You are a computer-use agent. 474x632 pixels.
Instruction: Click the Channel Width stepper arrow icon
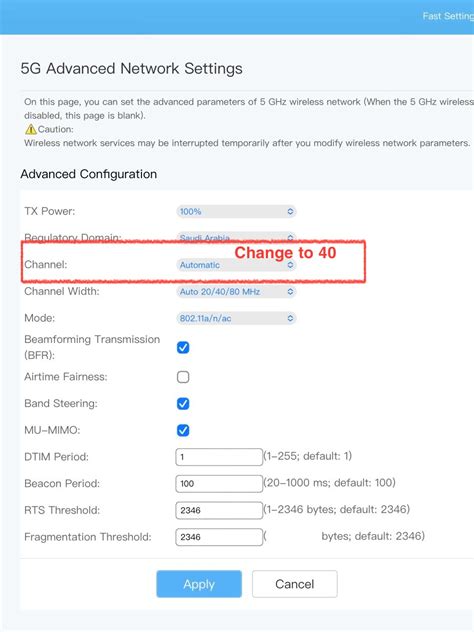[290, 291]
